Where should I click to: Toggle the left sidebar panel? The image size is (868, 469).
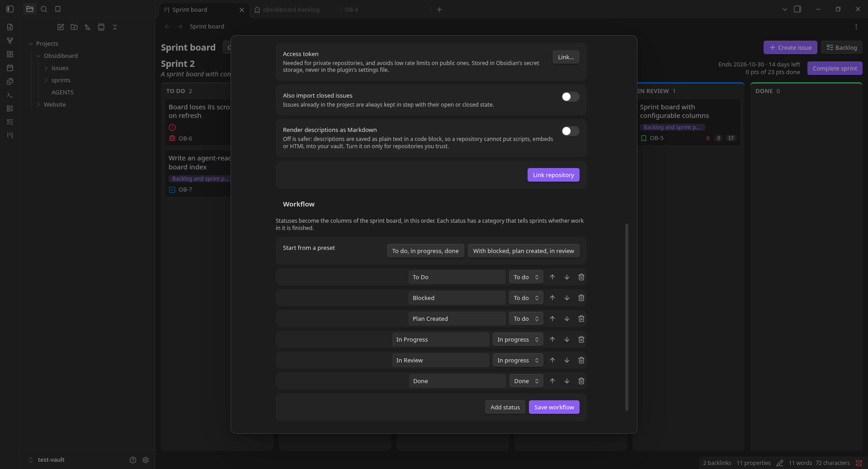tap(10, 9)
